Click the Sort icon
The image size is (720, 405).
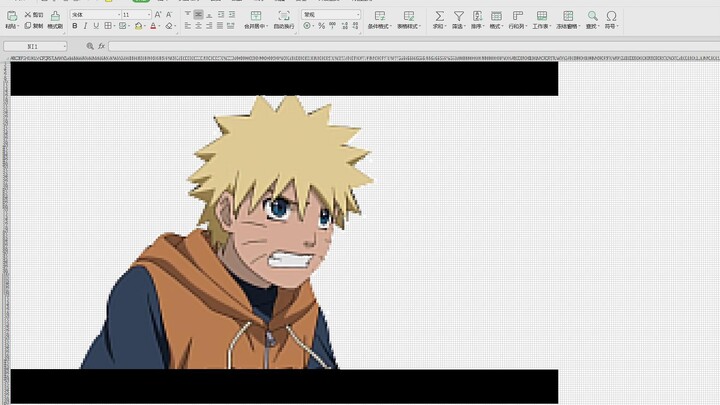coord(477,16)
